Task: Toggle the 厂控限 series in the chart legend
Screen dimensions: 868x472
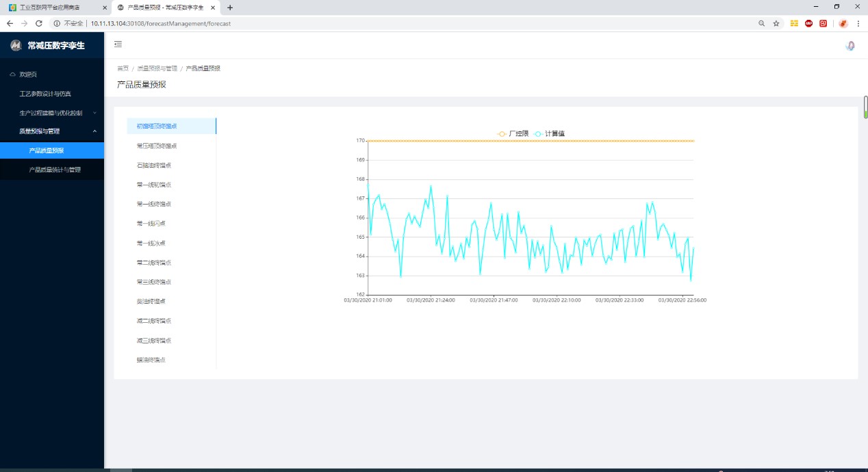Action: (513, 133)
